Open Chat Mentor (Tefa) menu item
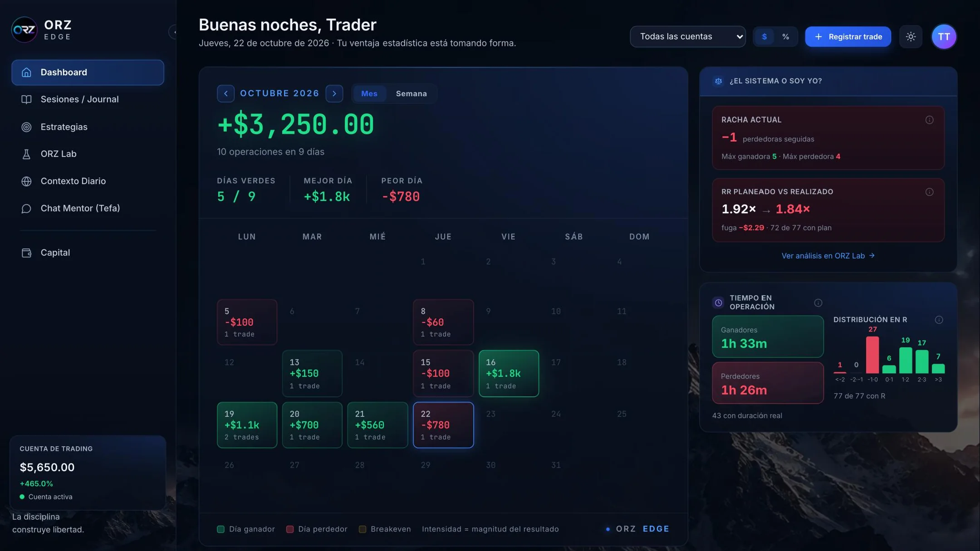Viewport: 980px width, 551px height. (x=88, y=209)
